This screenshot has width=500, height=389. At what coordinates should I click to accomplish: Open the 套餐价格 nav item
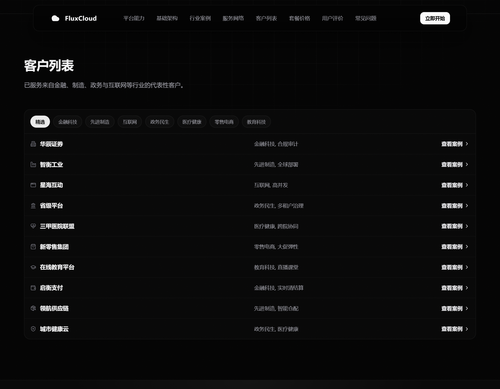click(x=299, y=18)
